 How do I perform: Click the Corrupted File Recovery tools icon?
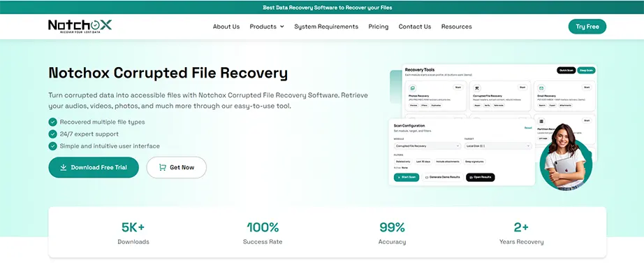(x=477, y=87)
